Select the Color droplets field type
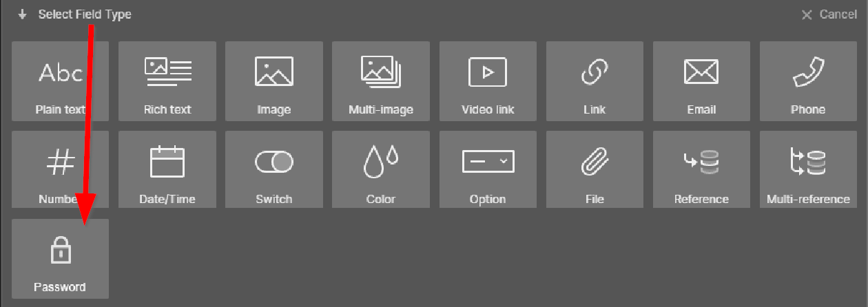This screenshot has width=868, height=307. click(x=381, y=169)
